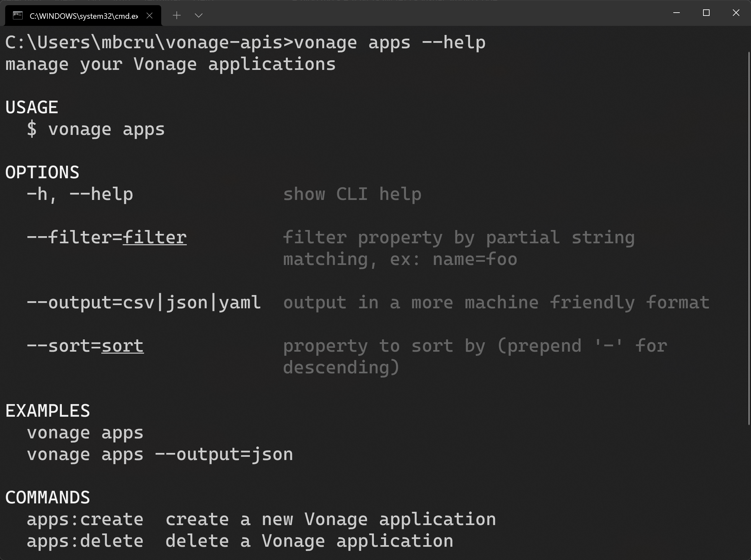This screenshot has width=751, height=560.
Task: Open a new terminal tab
Action: pyautogui.click(x=176, y=15)
